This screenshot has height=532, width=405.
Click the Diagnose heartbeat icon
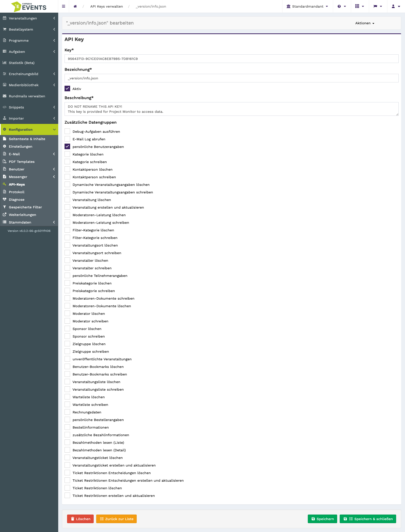5,199
